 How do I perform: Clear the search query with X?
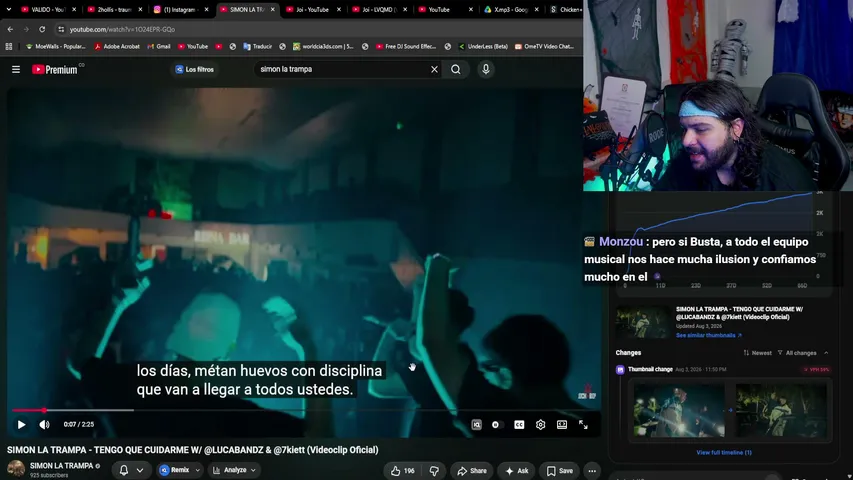[x=434, y=70]
